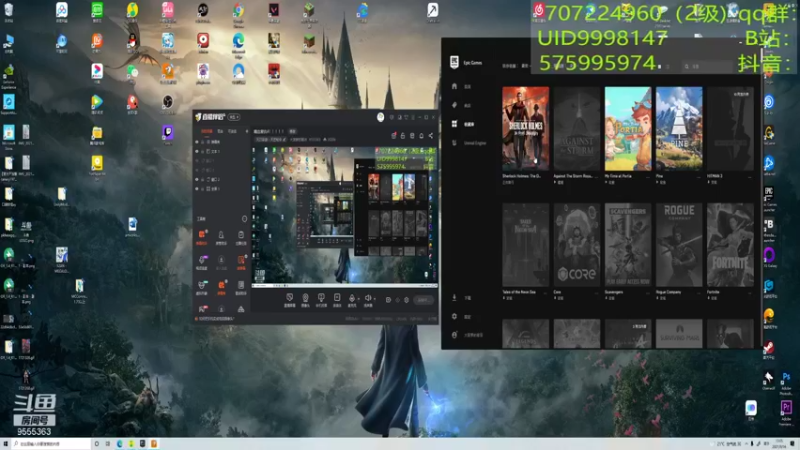Click microphone icon in streaming toolbar

(x=352, y=297)
